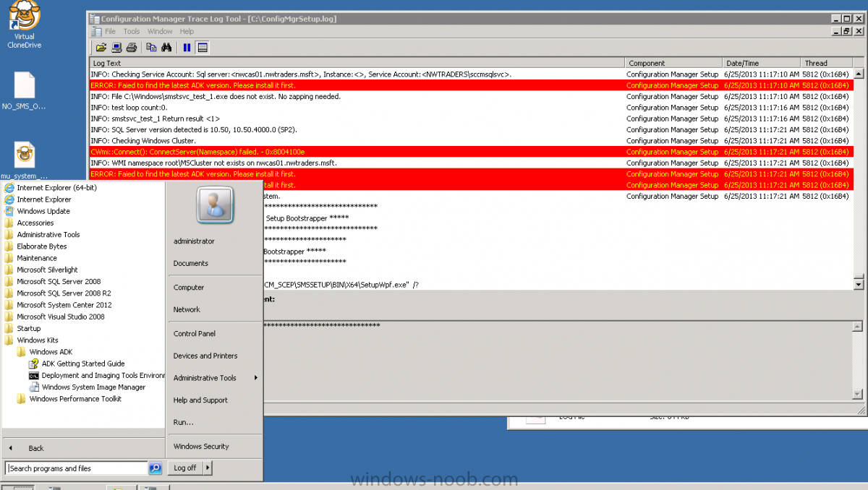Click the Copy toolbar icon
The image size is (868, 490).
click(151, 48)
